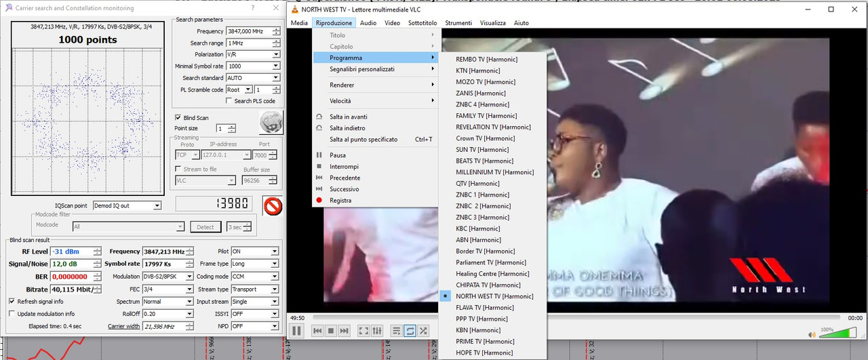Screen dimensions: 868x360
Task: Select NORTH WEST TV [Harmonic] program radio item
Action: [493, 296]
